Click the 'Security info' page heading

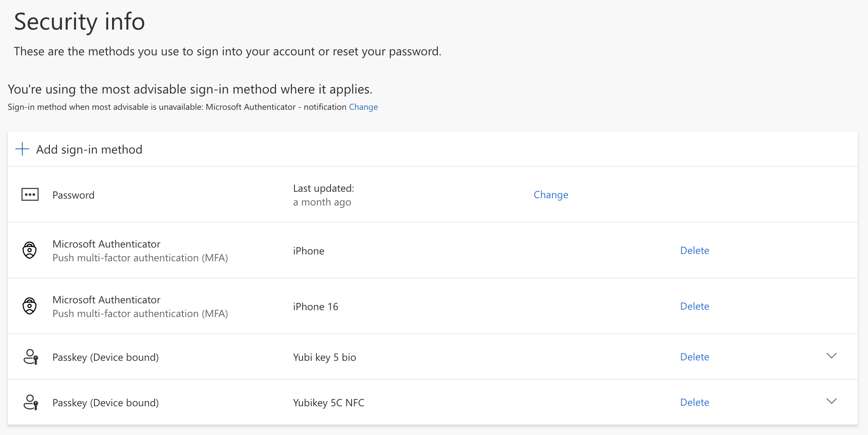click(79, 21)
